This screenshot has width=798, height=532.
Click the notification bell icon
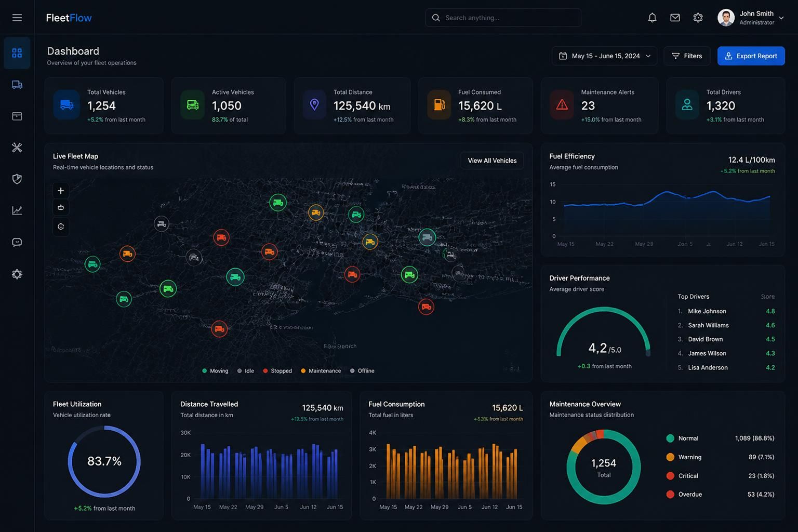coord(652,18)
